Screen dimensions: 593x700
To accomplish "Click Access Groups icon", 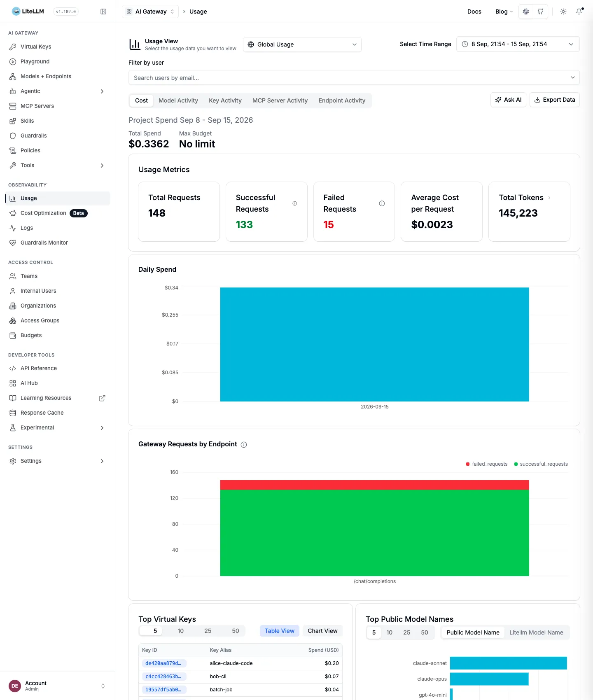I will pyautogui.click(x=13, y=320).
